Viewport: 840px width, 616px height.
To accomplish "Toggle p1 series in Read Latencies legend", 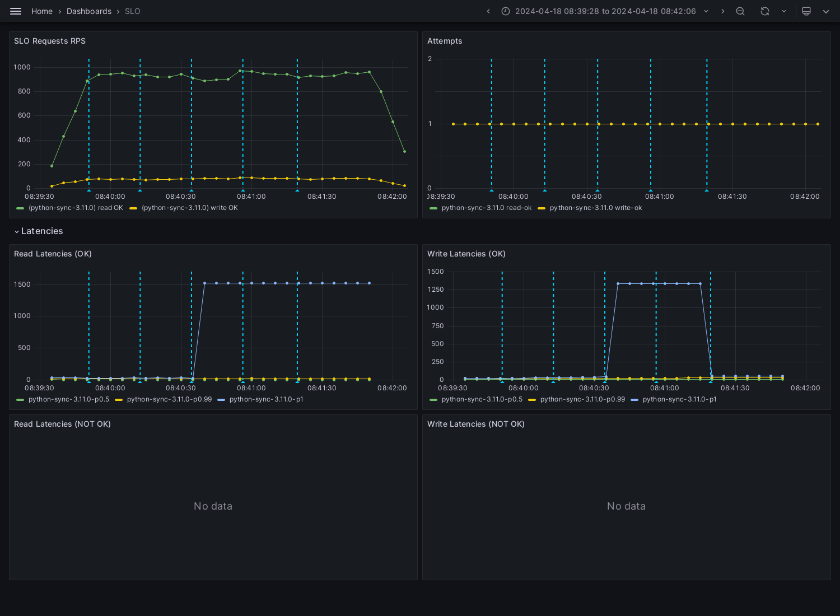I will click(267, 399).
